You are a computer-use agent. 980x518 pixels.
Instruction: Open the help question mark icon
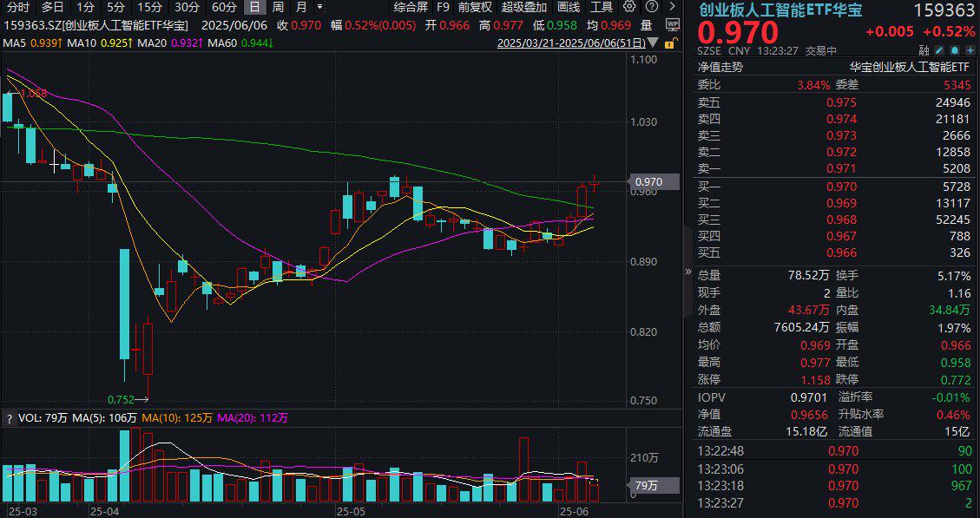tap(651, 7)
